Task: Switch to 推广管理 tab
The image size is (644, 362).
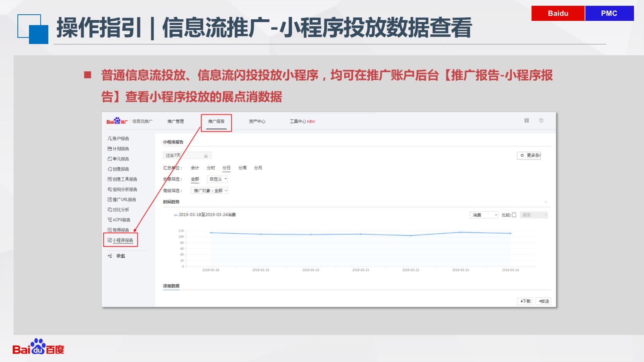Action: click(176, 121)
